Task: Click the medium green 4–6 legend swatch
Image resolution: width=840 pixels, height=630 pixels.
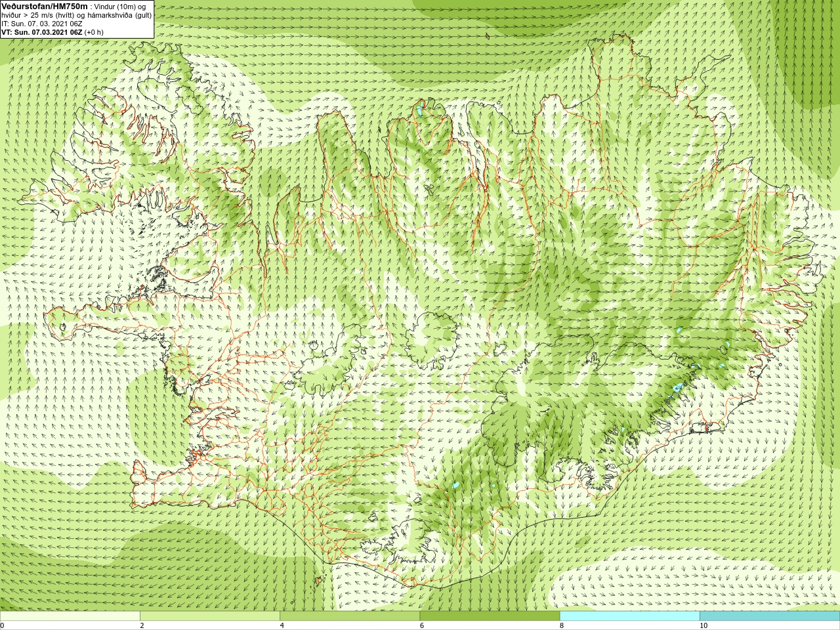Action: point(350,616)
